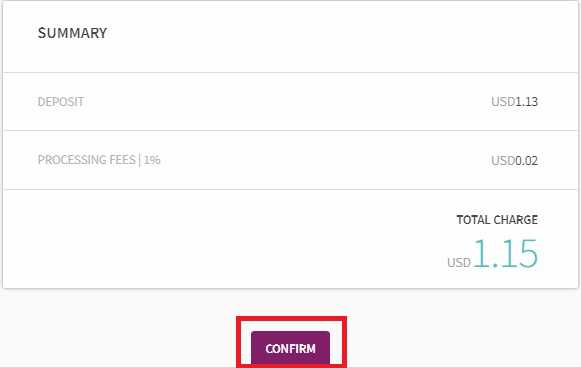Click the 1% fee percentage text
Image resolution: width=581 pixels, height=368 pixels.
tap(152, 160)
